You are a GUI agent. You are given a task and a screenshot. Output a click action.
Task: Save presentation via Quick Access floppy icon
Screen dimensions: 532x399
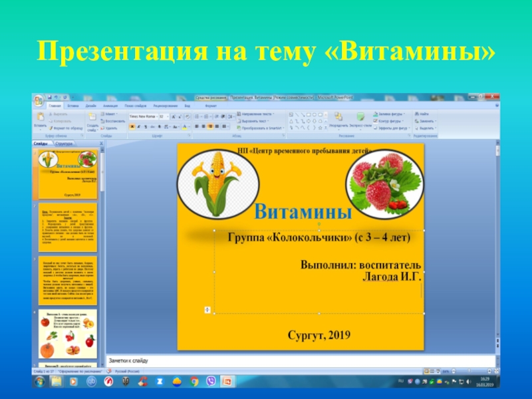(x=49, y=98)
